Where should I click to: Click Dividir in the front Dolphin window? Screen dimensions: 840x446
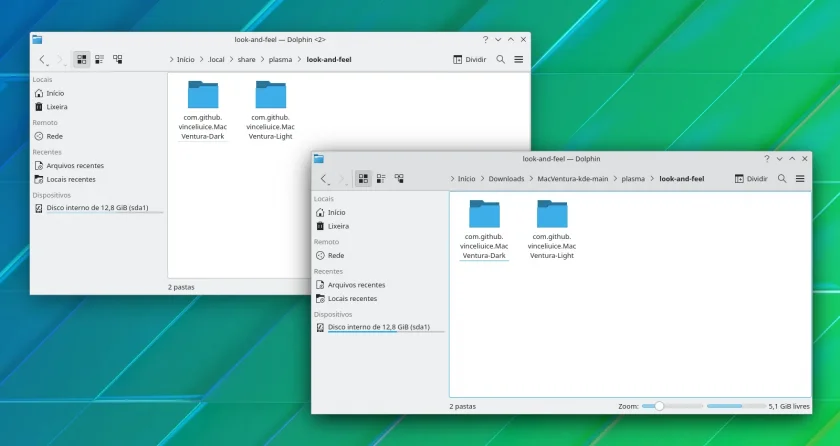751,179
